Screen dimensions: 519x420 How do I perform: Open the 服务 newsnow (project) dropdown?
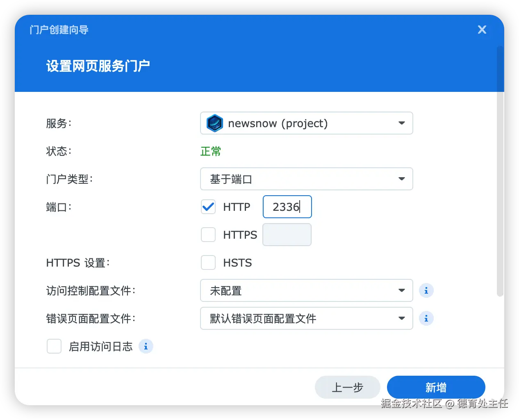click(306, 123)
